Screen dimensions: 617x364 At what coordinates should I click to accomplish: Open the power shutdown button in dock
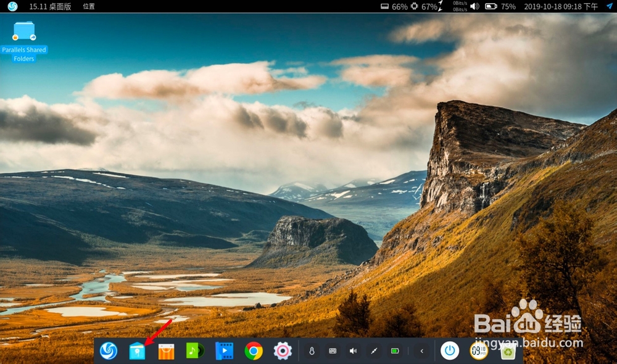(450, 350)
